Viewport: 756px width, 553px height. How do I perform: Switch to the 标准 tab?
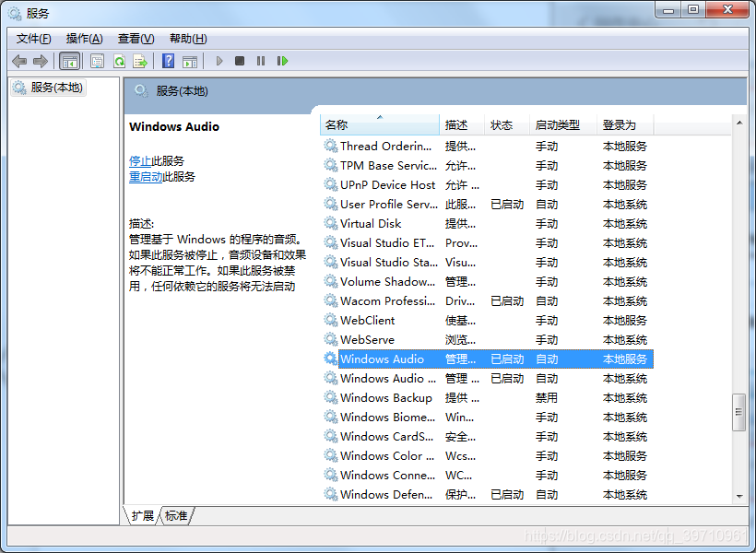tap(176, 516)
